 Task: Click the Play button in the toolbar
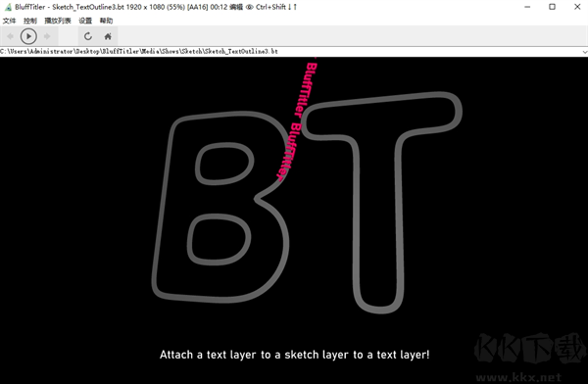[x=28, y=36]
